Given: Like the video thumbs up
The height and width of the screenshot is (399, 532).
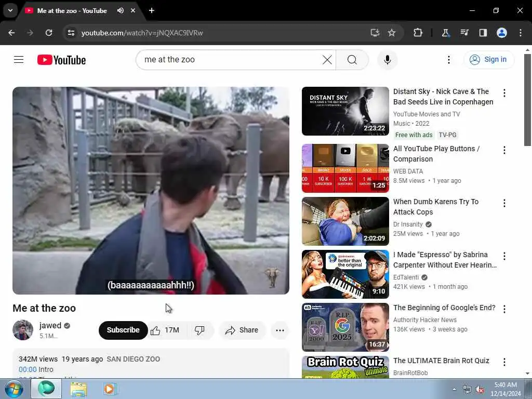Looking at the screenshot, I should point(165,330).
